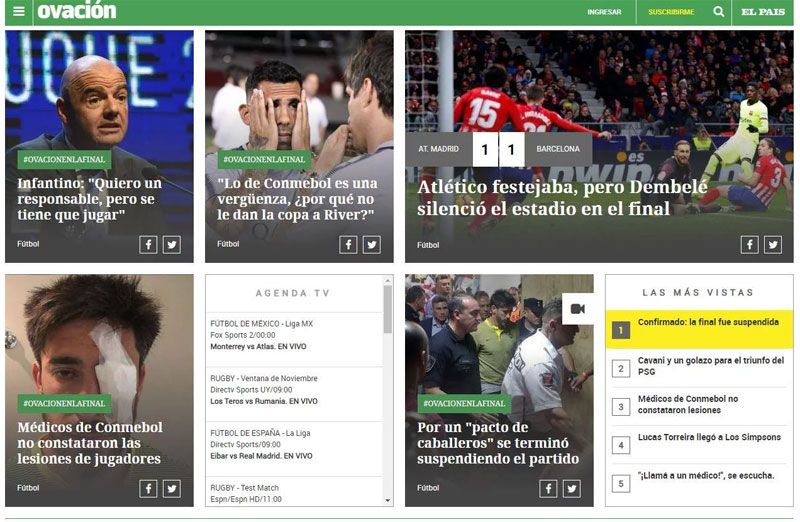Share Conmebol vergüenza article on Facebook

click(x=348, y=244)
